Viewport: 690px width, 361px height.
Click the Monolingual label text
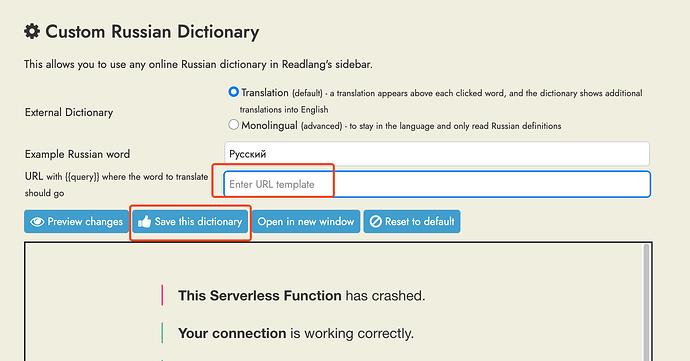(269, 125)
